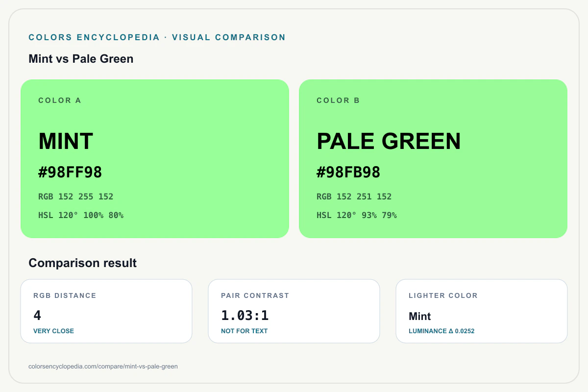Select the text HSL 120° 100% 80%
Viewport: 588px width, 392px height.
pos(81,215)
